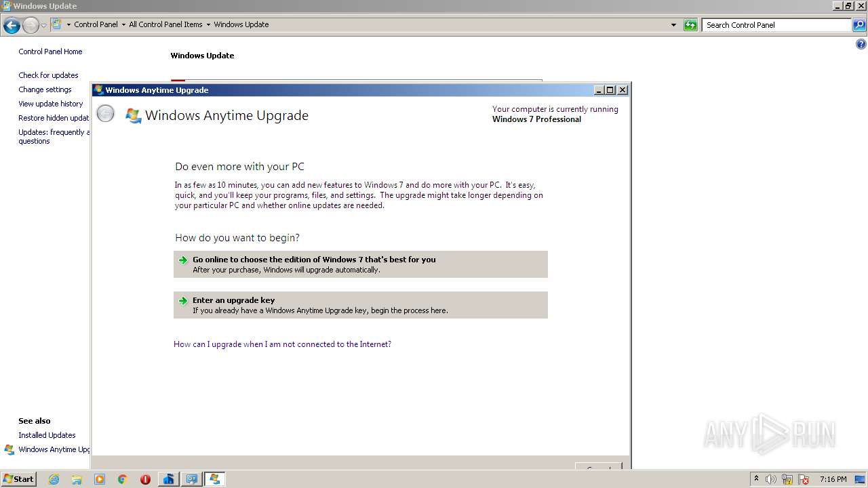Screen dimensions: 868x488
Task: Switch to Windows Anytime Upgrade taskbar button
Action: pos(215,479)
